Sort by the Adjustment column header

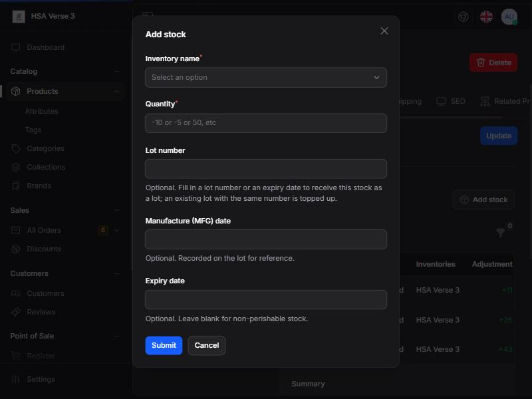coord(492,264)
